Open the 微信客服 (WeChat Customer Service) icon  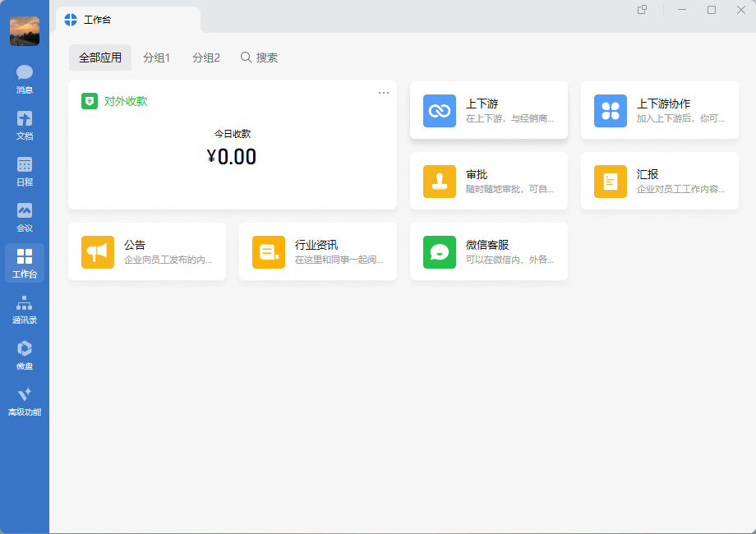pos(440,251)
